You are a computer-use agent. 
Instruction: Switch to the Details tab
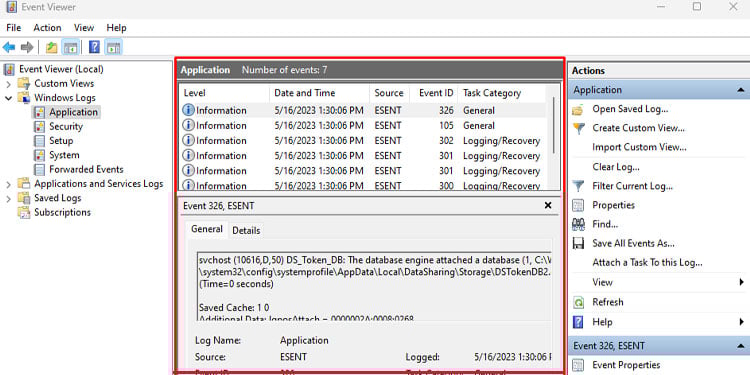(x=246, y=231)
